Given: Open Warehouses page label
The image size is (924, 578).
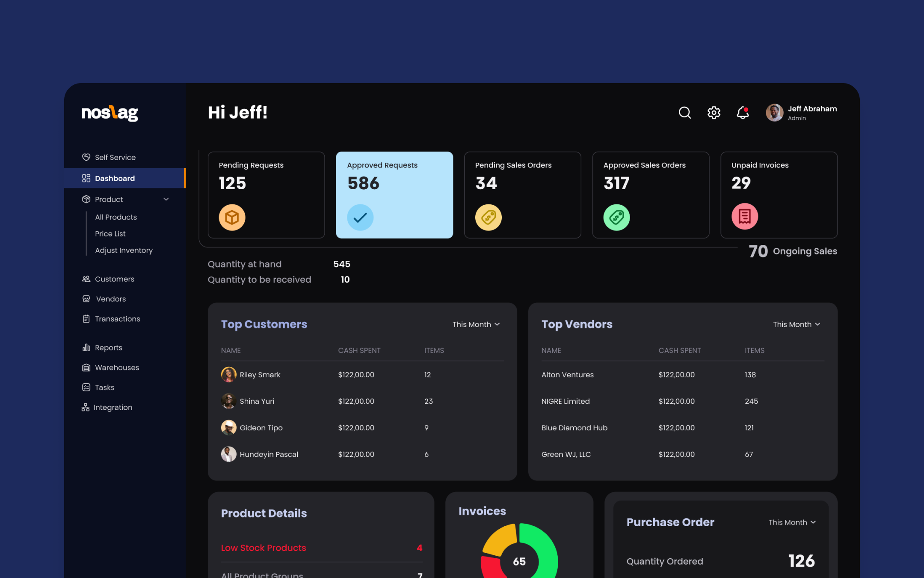Looking at the screenshot, I should (x=117, y=367).
